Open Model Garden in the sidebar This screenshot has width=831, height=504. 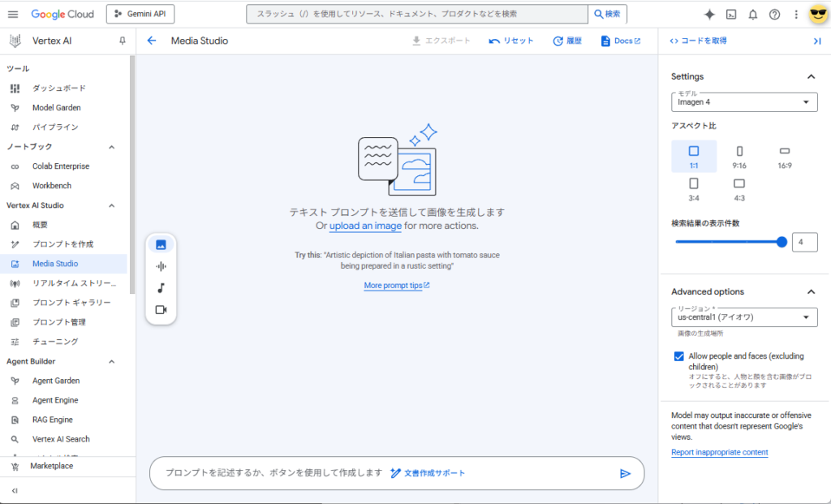(63, 108)
